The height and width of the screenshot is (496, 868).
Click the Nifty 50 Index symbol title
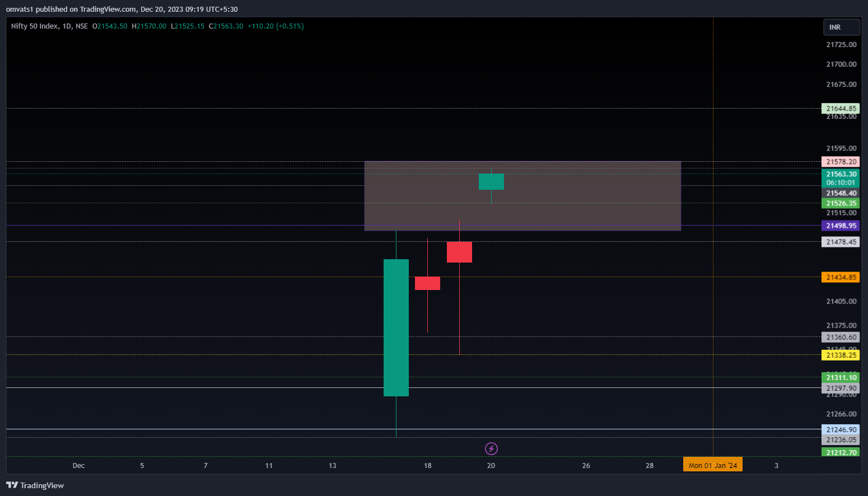(x=34, y=26)
